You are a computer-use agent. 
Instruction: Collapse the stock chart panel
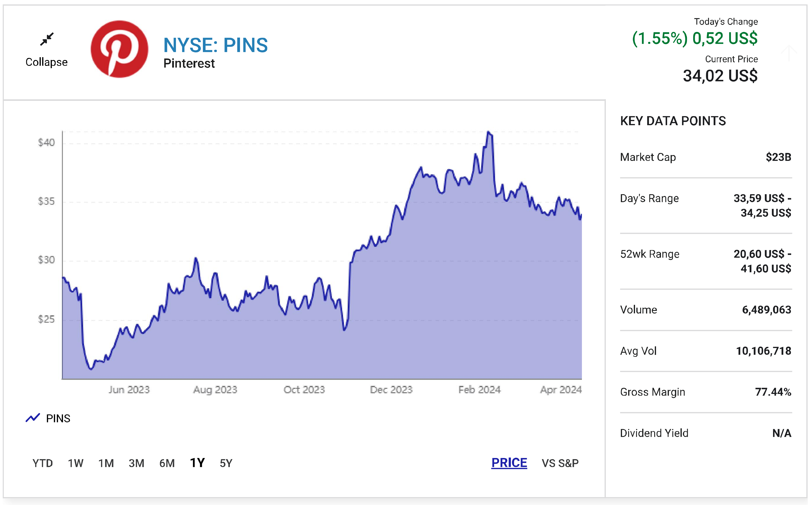[x=46, y=62]
